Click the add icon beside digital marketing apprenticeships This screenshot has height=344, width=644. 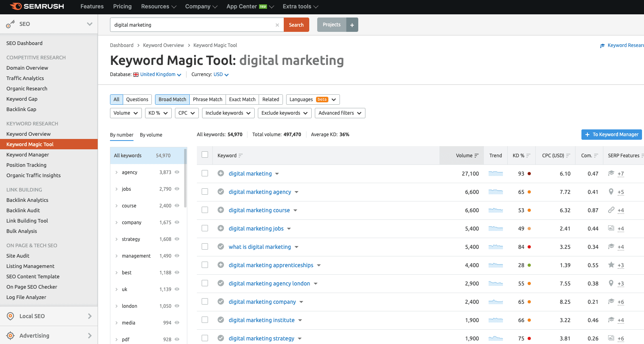pyautogui.click(x=221, y=265)
